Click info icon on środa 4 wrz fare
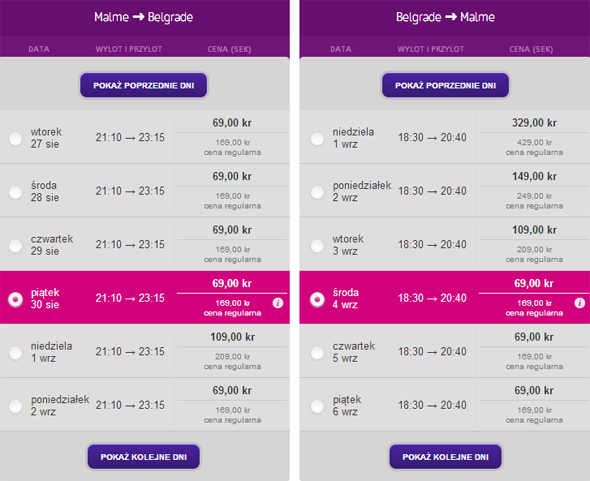590x481 pixels. click(x=579, y=303)
